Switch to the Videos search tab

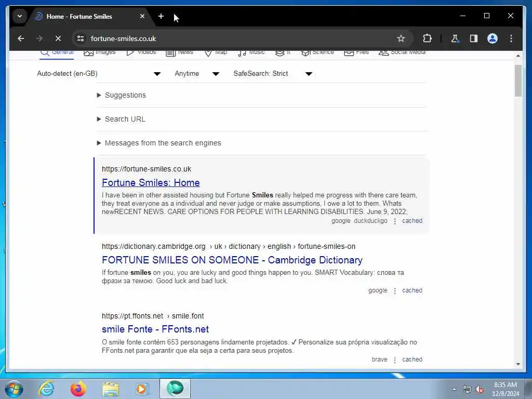pos(141,52)
